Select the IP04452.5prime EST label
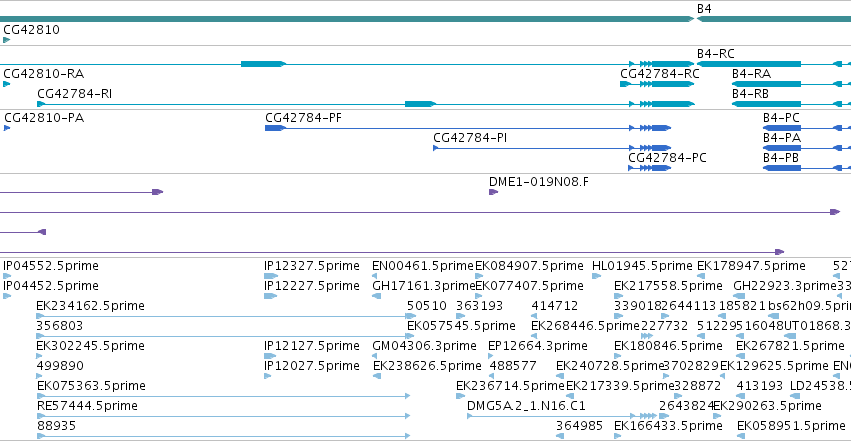Screen dimensions: 851x441 (51, 286)
